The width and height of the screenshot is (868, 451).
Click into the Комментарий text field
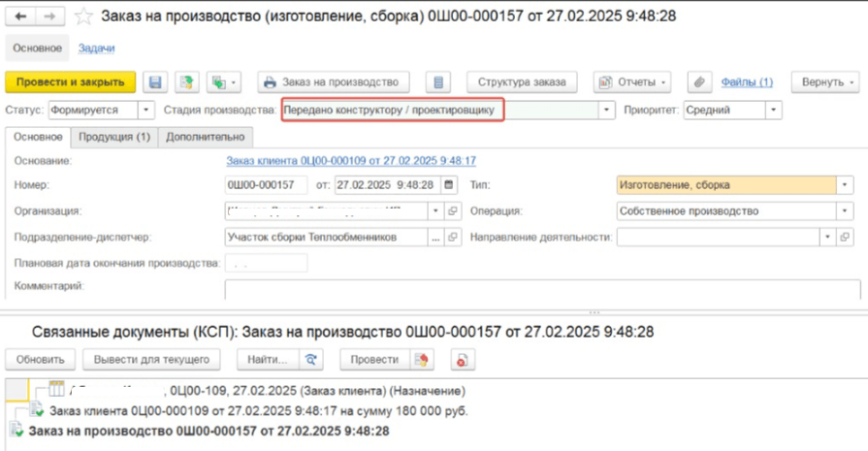tap(541, 288)
